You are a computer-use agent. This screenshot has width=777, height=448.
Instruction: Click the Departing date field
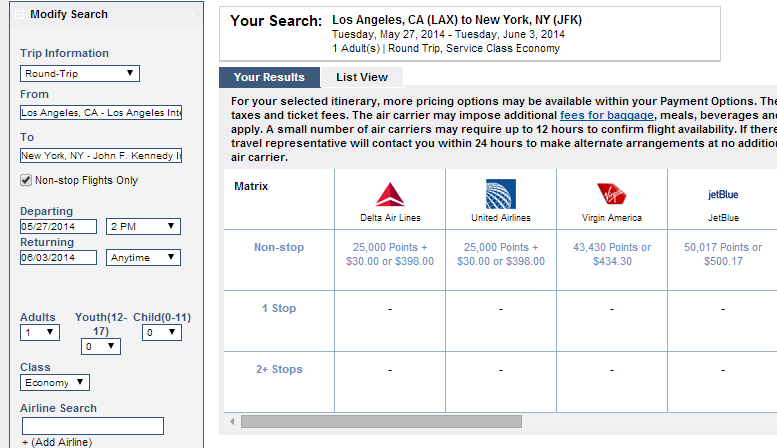58,227
